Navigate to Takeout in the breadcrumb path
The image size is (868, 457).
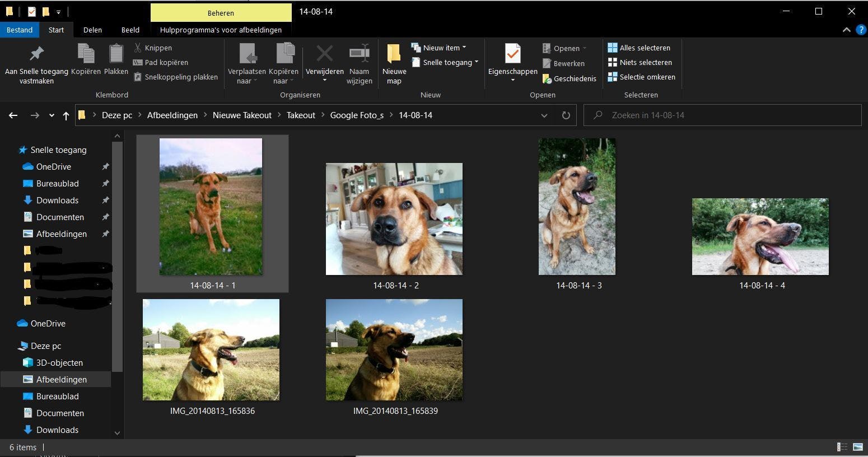point(301,115)
